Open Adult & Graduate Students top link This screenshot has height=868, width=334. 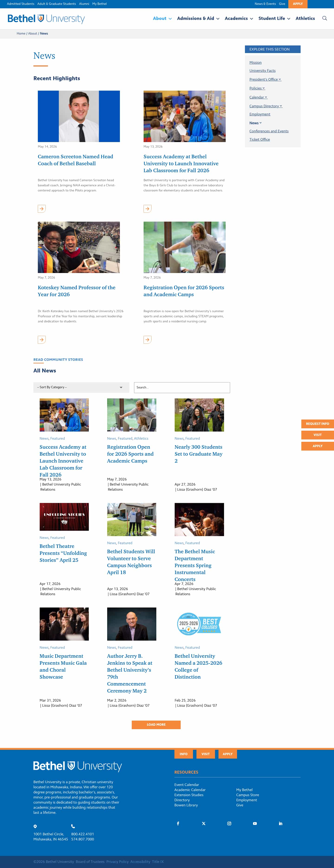57,4
